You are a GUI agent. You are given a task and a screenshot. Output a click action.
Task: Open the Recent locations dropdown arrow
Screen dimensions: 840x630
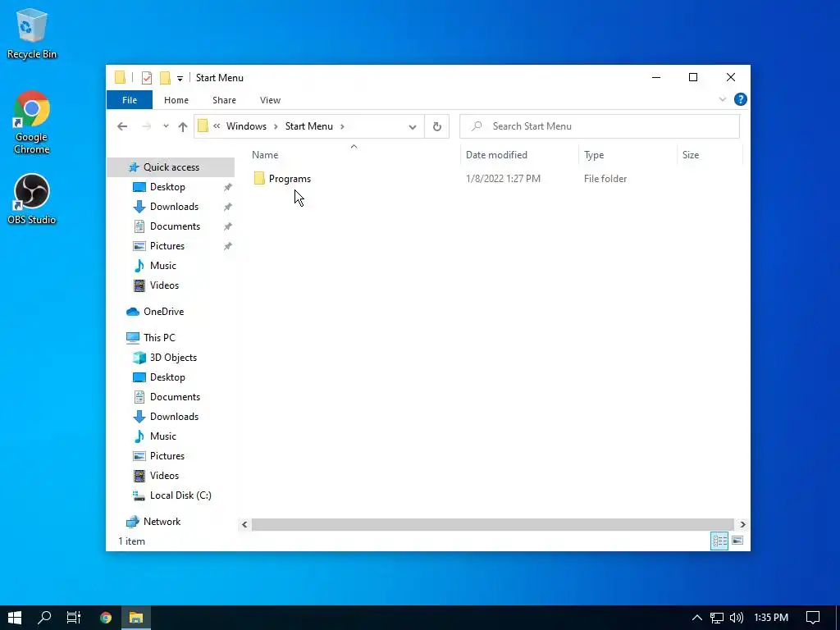tap(166, 126)
